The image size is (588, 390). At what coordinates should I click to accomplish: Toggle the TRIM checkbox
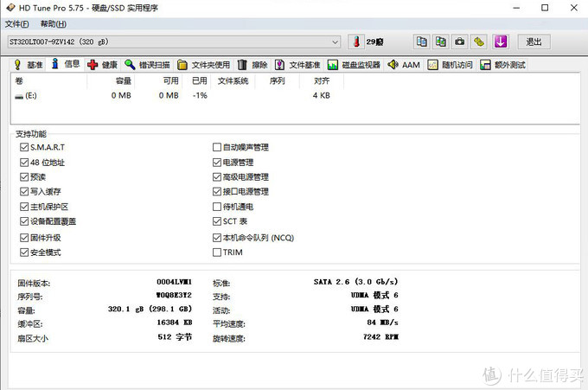217,253
